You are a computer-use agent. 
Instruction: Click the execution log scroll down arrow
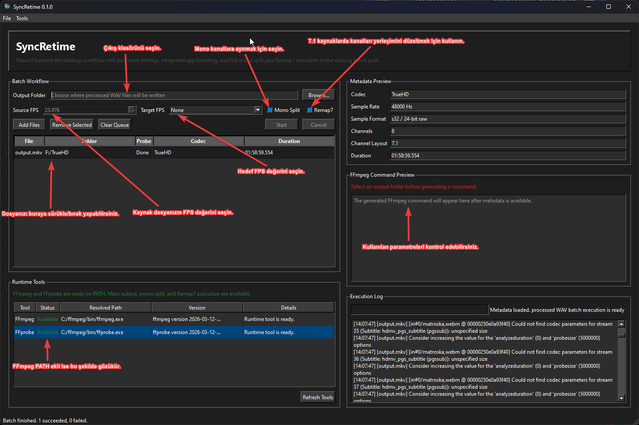(621, 398)
